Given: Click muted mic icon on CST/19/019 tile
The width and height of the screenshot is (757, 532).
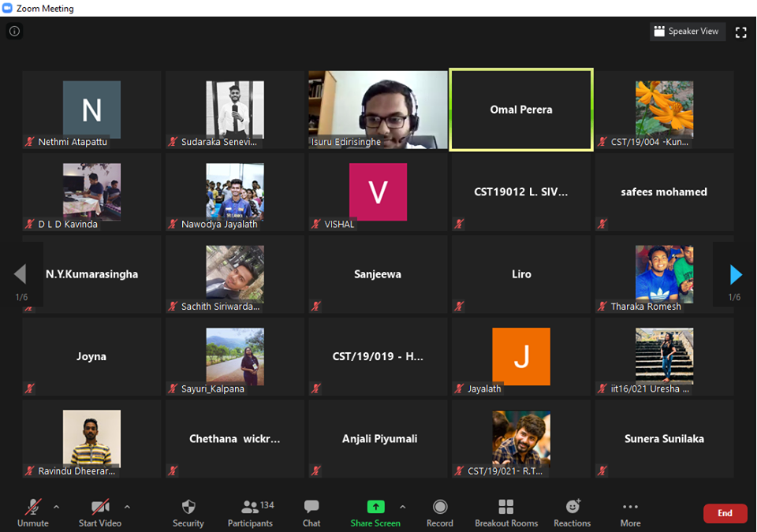Looking at the screenshot, I should (x=316, y=388).
